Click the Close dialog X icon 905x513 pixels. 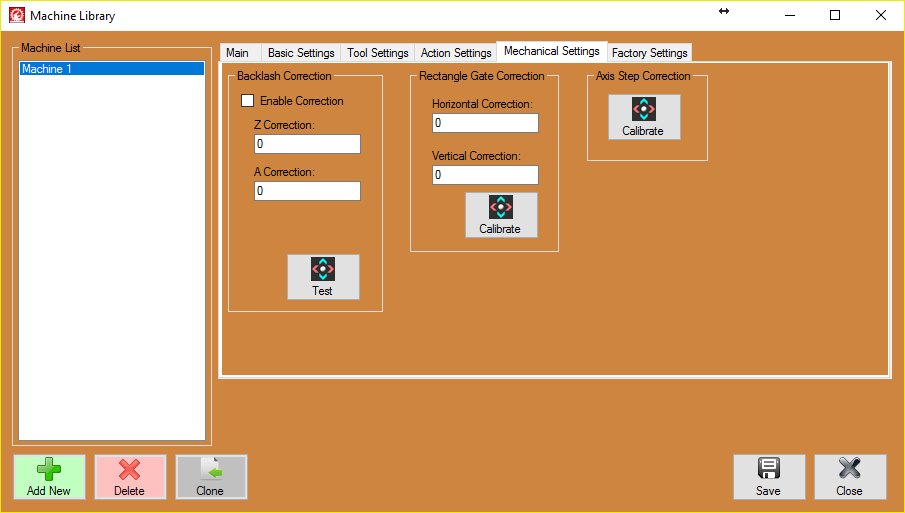pos(849,470)
